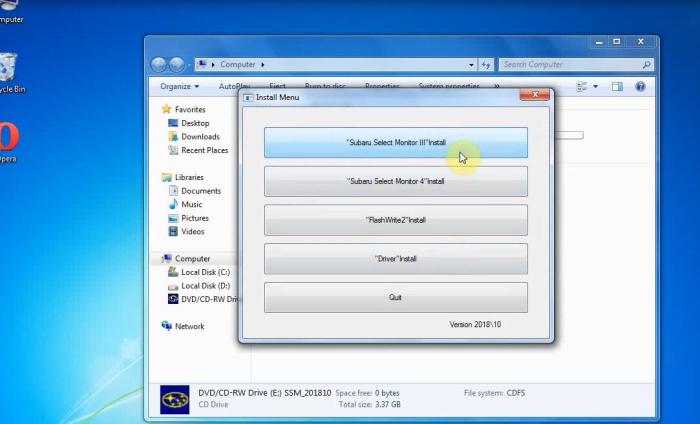Open Desktop under Favorites

pos(195,123)
